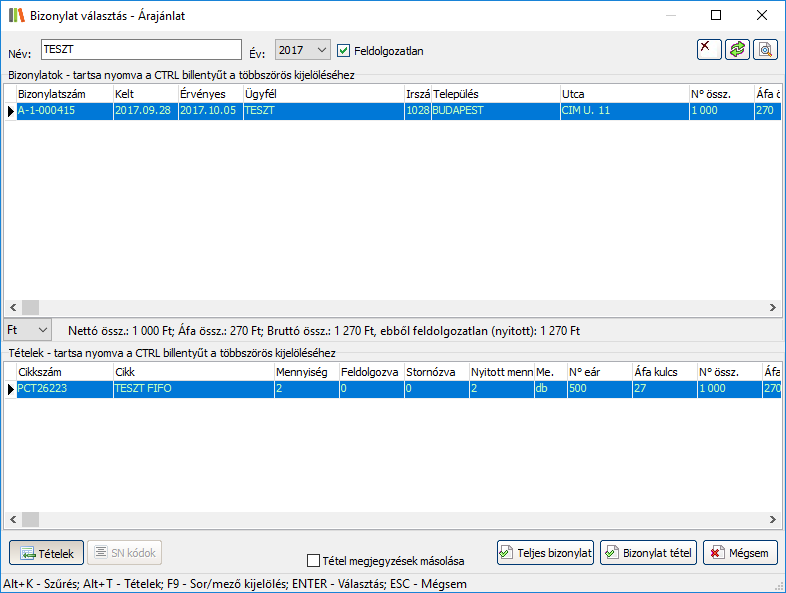This screenshot has height=593, width=786.
Task: Click the red X clear filter icon
Action: click(x=709, y=49)
